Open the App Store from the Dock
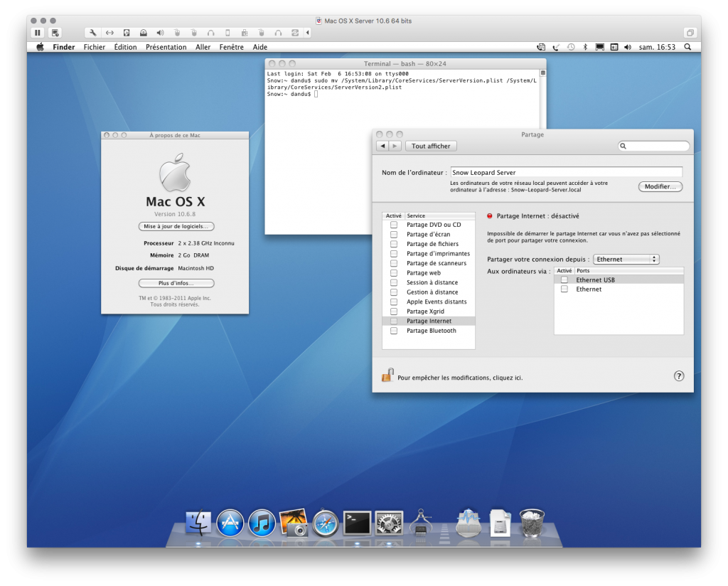 coord(229,522)
